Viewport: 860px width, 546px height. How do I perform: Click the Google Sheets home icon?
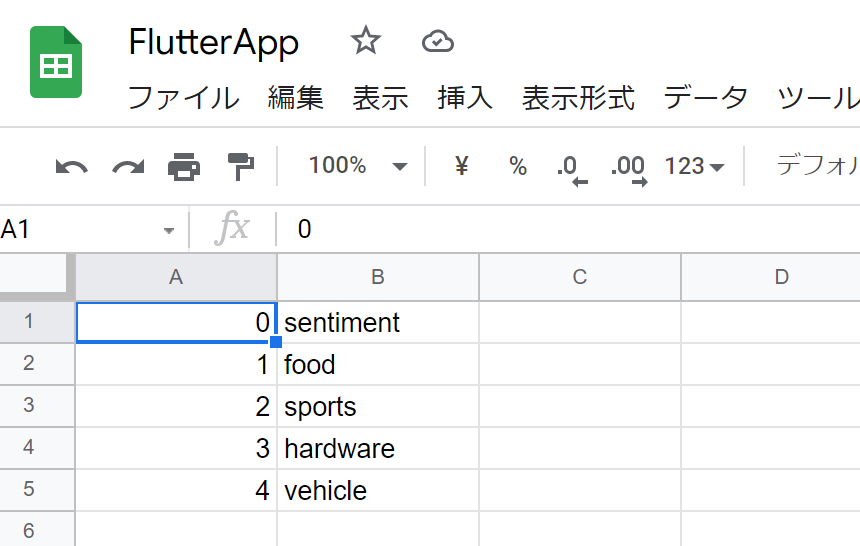click(x=56, y=62)
